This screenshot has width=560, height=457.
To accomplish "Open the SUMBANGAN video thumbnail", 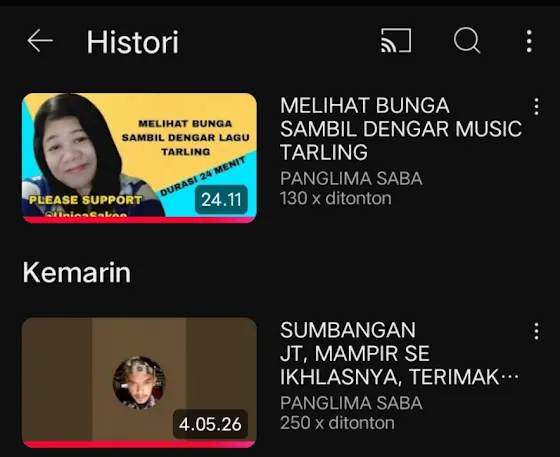I will (x=139, y=382).
